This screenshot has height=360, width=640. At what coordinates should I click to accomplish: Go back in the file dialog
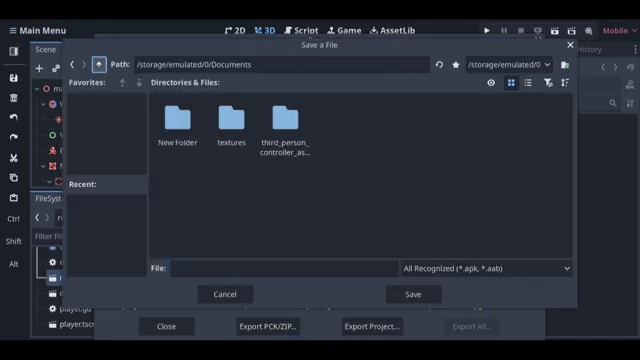pos(72,64)
